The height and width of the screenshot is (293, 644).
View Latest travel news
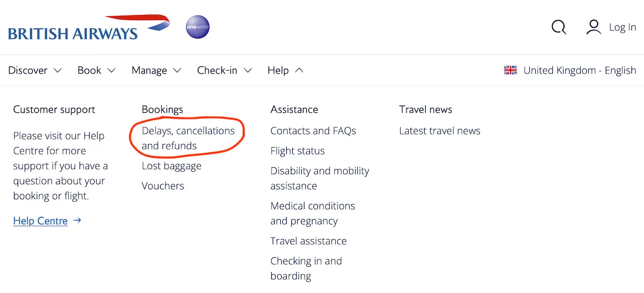tap(439, 131)
